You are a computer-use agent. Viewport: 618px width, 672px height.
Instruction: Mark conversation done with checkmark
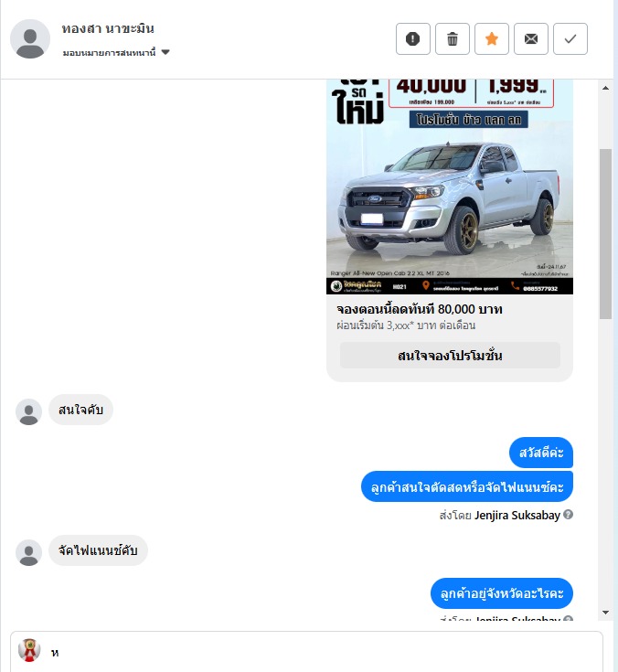(570, 39)
